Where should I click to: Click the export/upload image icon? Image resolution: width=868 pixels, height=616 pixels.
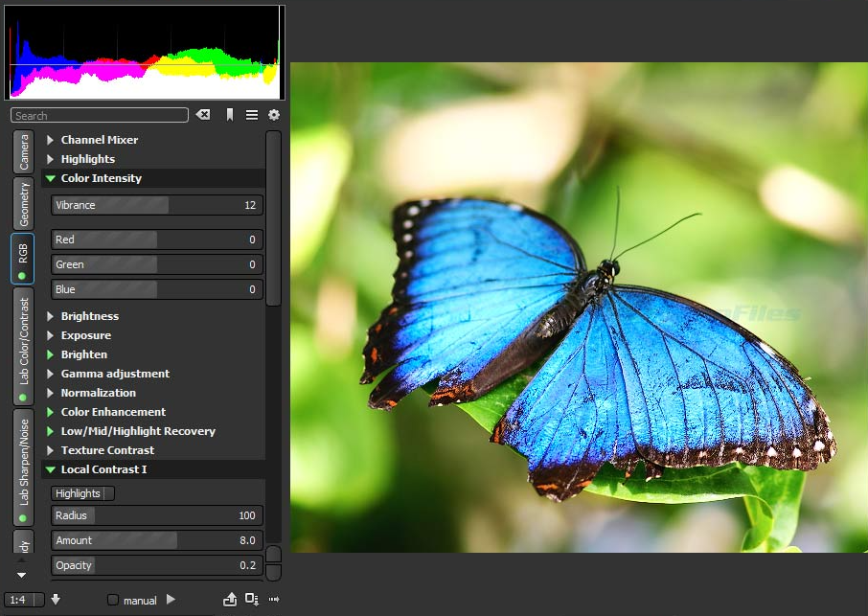tap(230, 599)
